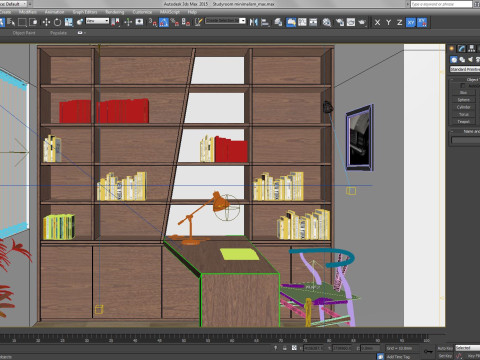
Task: Toggle Angle Snap (highlighted blue)
Action: pos(164,22)
